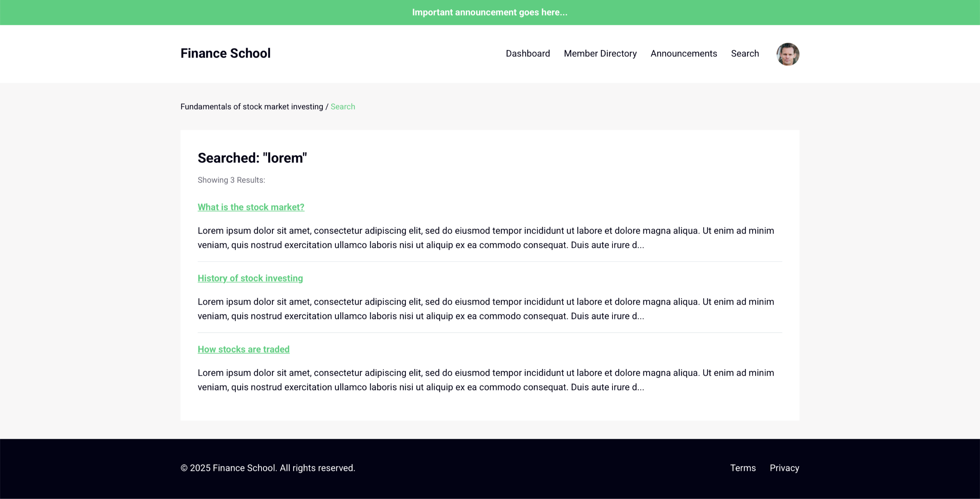Open 'History of stock investing' result

click(x=250, y=278)
